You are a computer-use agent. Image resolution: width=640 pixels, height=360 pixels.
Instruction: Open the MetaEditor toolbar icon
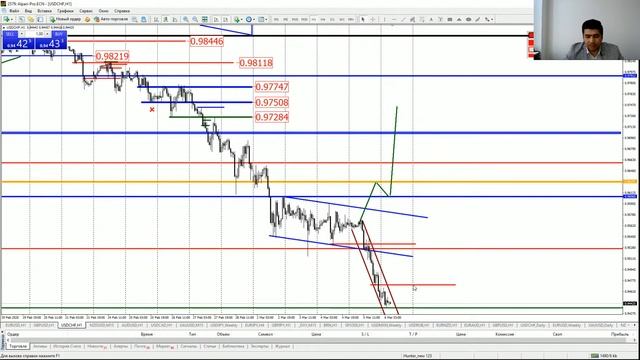[x=87, y=19]
